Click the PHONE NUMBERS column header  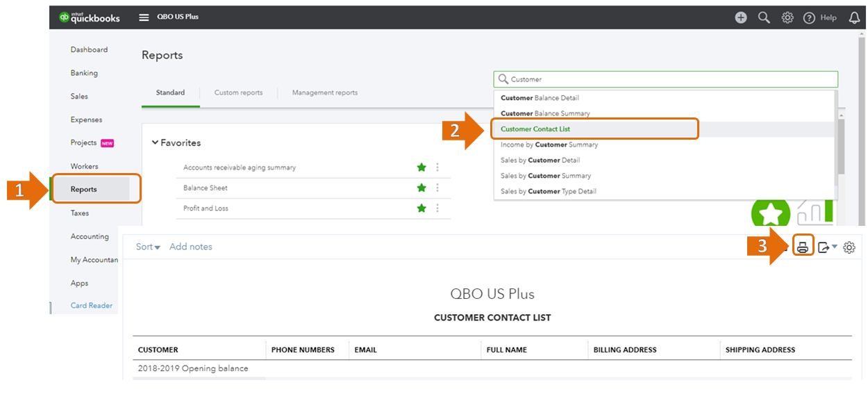click(x=303, y=350)
